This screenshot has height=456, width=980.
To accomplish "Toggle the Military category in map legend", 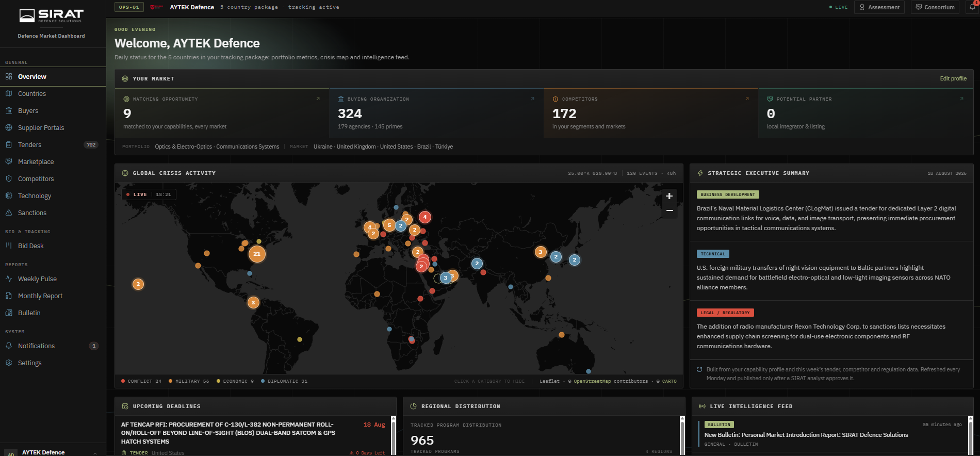I will tap(189, 381).
